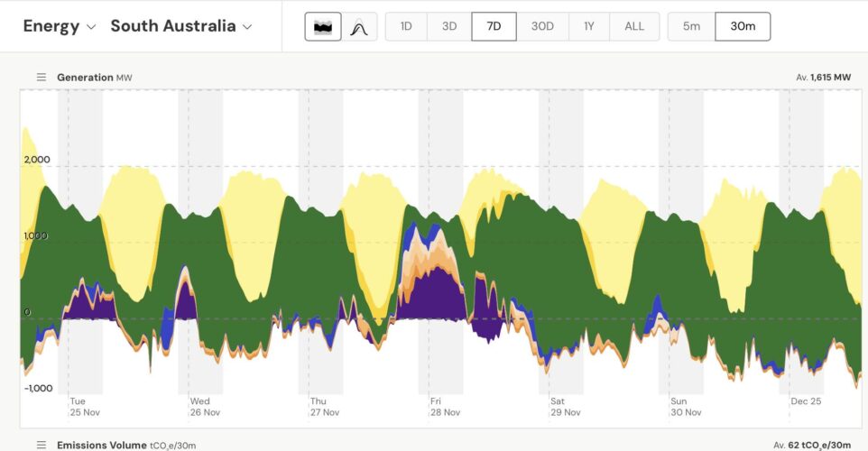Switch to the 30D range
The height and width of the screenshot is (451, 868).
542,26
